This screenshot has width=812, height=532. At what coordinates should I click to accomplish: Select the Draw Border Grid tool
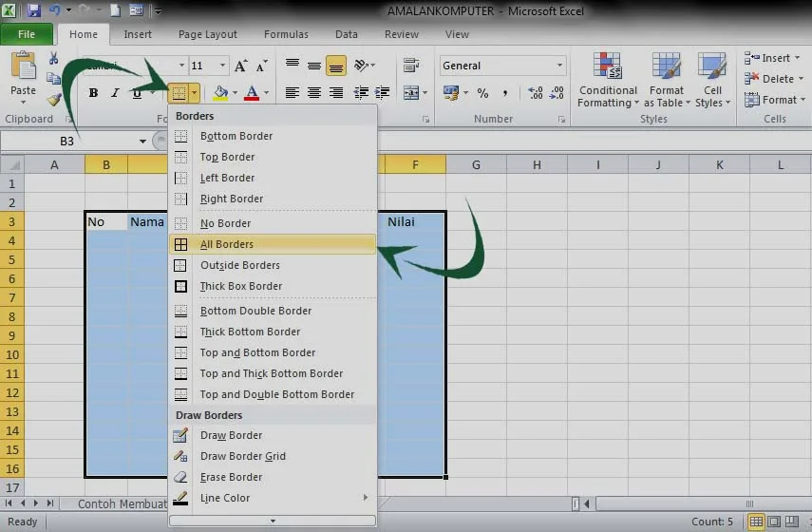(x=273, y=456)
